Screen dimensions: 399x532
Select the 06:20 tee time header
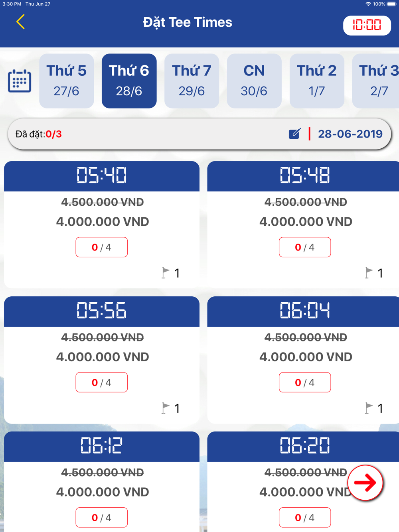point(305,446)
